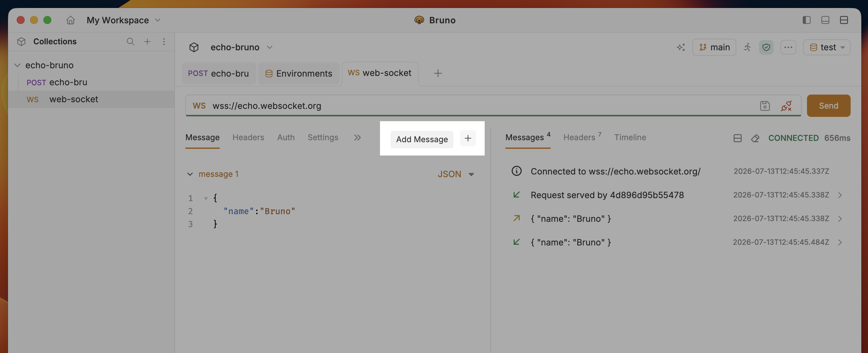Go to the home screen icon
Screen dimensions: 868x353
(x=70, y=20)
